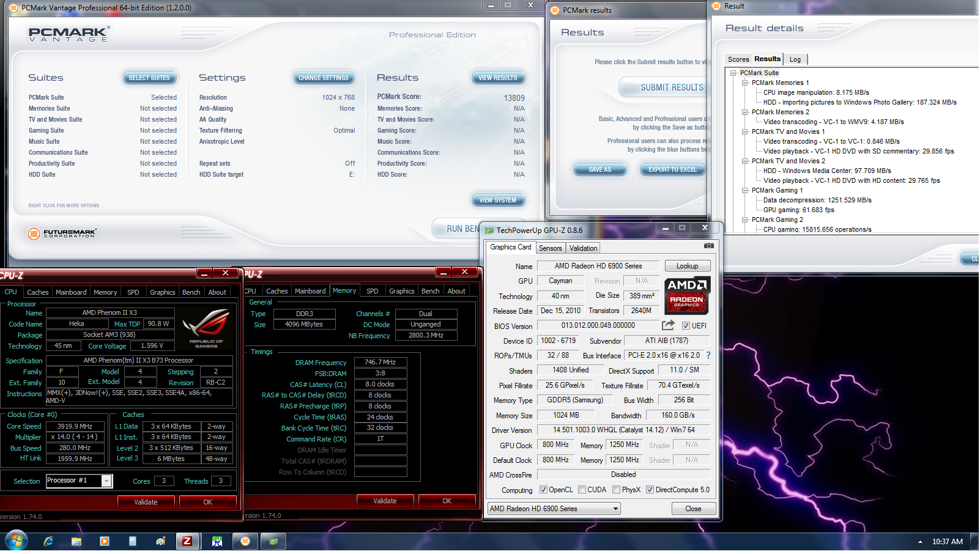
Task: Open Windows Media Player taskbar icon
Action: click(105, 541)
